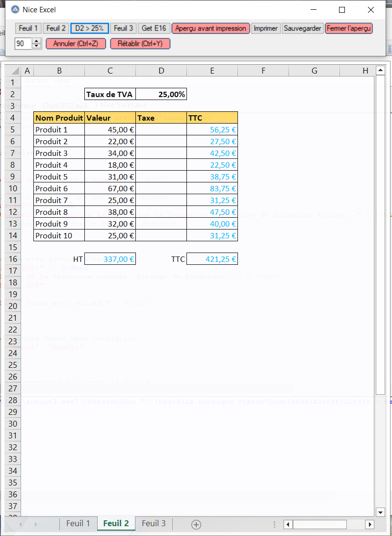392x536 pixels.
Task: Toggle the D2 > 25% button
Action: click(89, 28)
